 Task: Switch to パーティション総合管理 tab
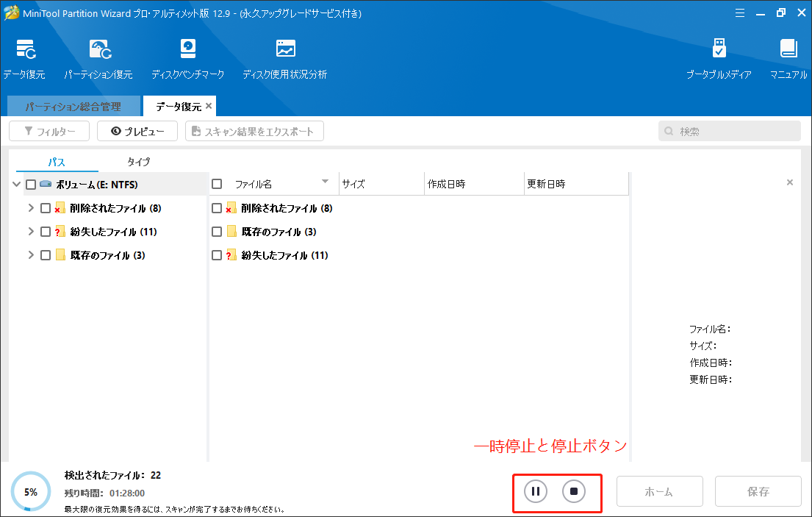[x=73, y=106]
